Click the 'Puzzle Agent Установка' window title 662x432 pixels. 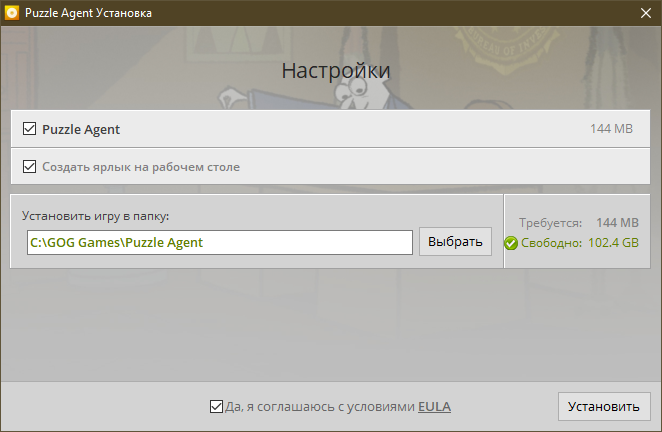point(88,13)
